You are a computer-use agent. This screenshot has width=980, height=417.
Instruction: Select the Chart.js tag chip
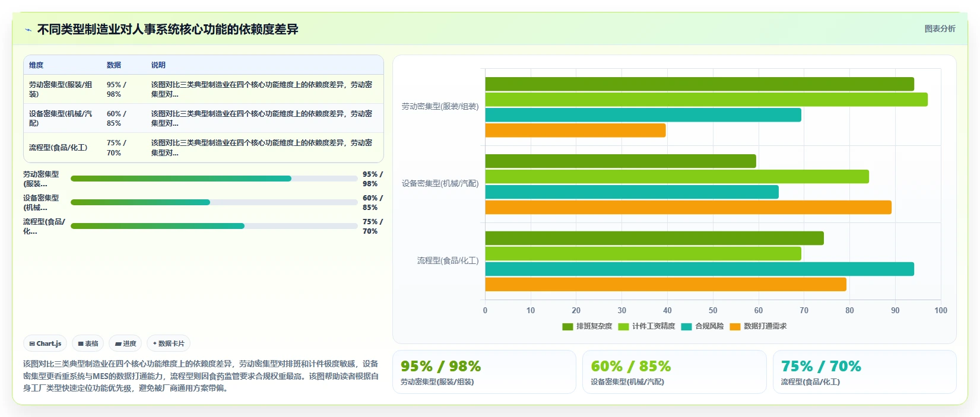coord(45,343)
